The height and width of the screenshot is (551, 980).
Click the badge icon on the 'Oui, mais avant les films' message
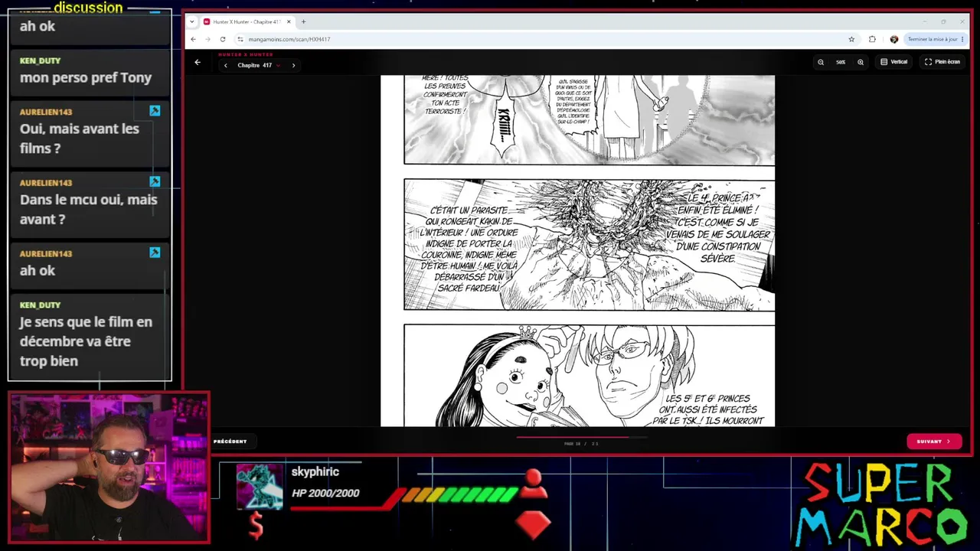pos(155,111)
